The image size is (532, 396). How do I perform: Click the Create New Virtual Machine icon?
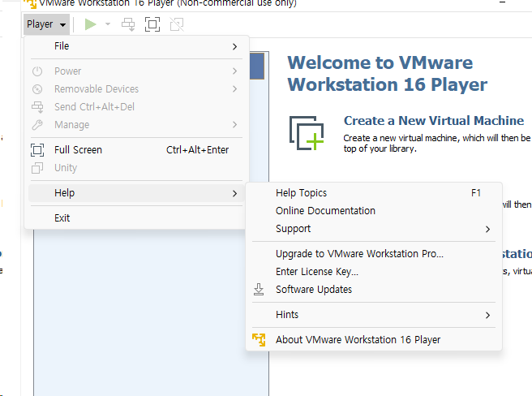(307, 133)
